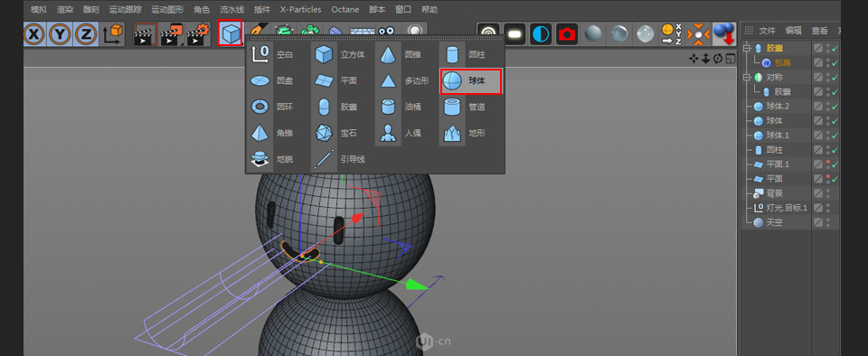The height and width of the screenshot is (356, 868).
Task: Render to Picture Viewer icon
Action: (172, 34)
